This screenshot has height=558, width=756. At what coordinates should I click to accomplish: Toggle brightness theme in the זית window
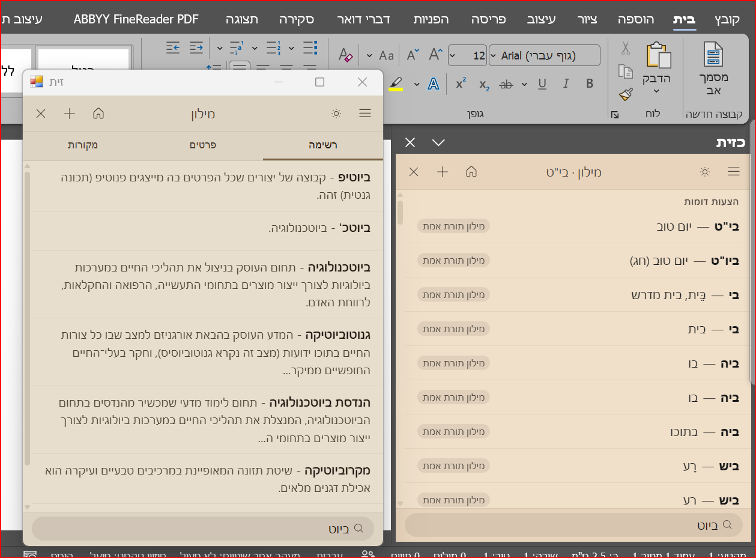click(x=336, y=114)
